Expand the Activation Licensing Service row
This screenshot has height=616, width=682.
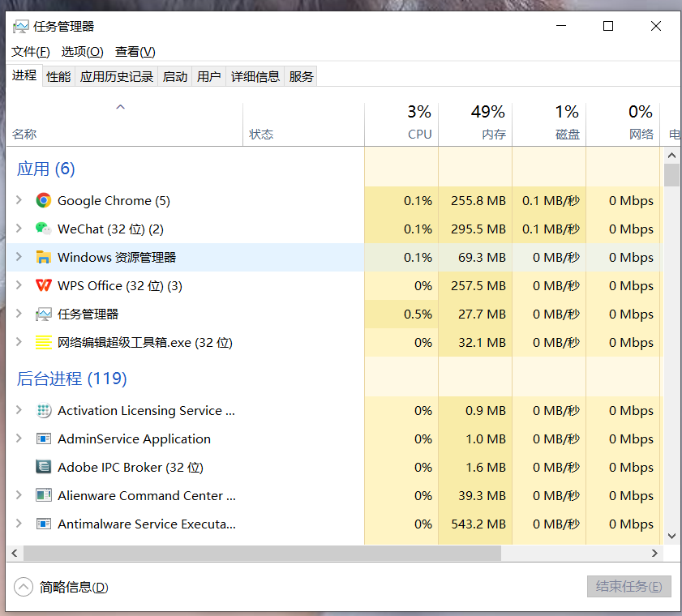pos(19,410)
